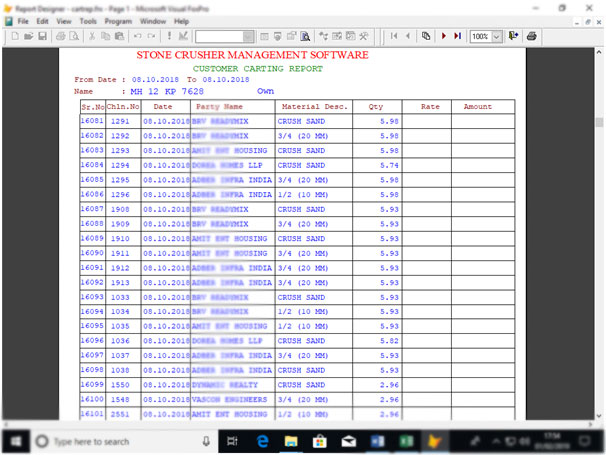Screen dimensions: 606x455
Task: Click the scrollbar down arrow
Action: point(599,416)
